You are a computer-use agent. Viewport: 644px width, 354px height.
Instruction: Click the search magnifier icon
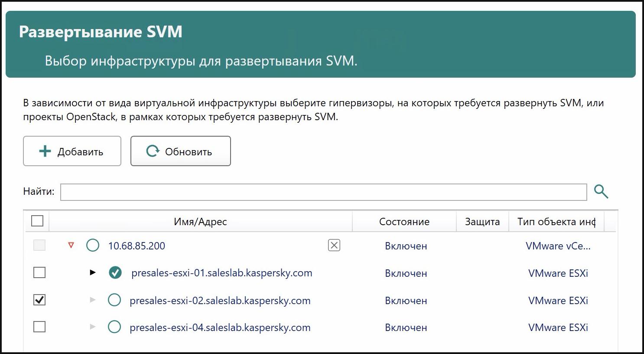(601, 191)
